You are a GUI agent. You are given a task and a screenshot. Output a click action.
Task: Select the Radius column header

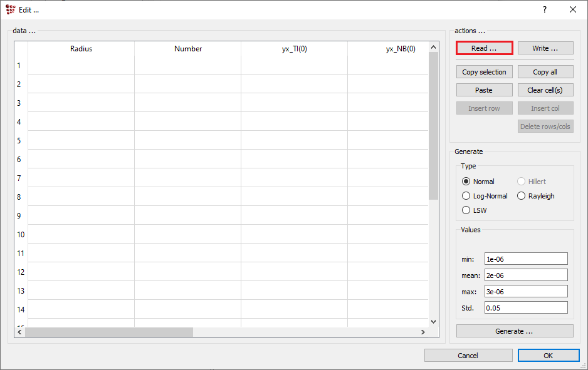tap(81, 49)
